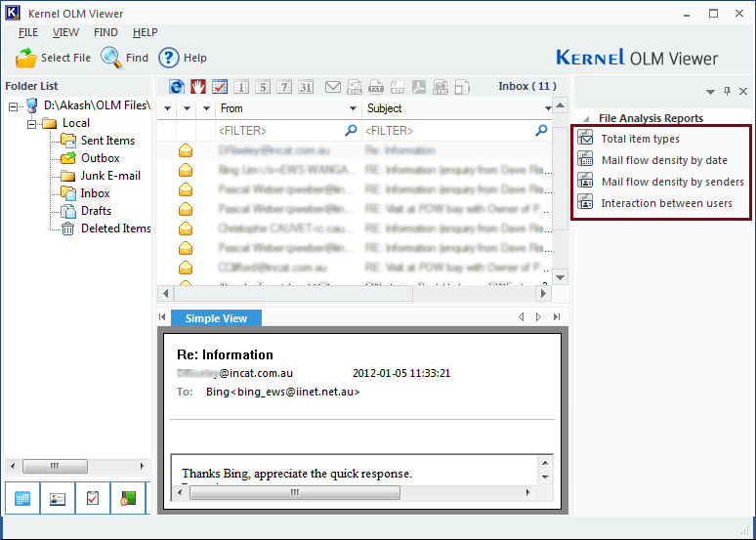Open tasks checklist view in bottom icon bar
The image size is (756, 540).
[x=93, y=498]
